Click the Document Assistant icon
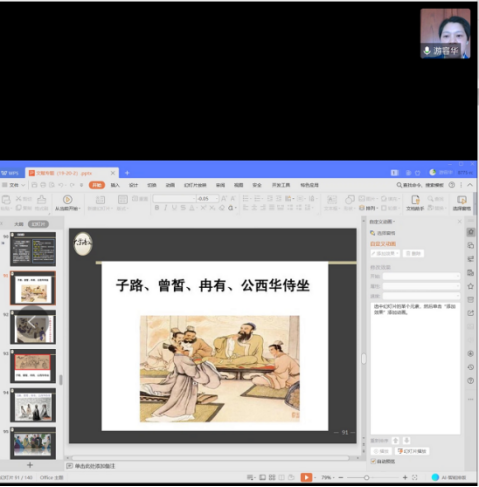The width and height of the screenshot is (479, 487). 415,199
